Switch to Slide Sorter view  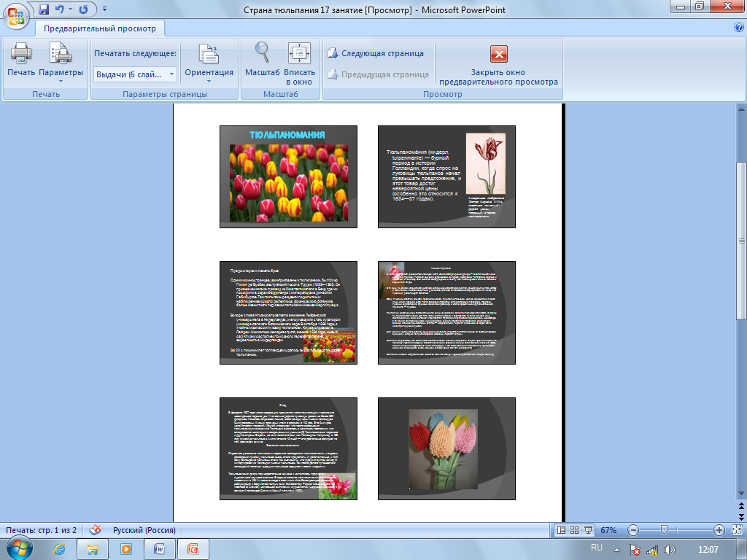[x=575, y=530]
